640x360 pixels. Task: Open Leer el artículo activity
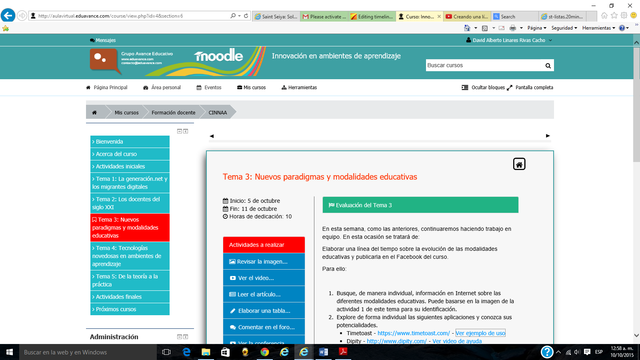pyautogui.click(x=264, y=294)
